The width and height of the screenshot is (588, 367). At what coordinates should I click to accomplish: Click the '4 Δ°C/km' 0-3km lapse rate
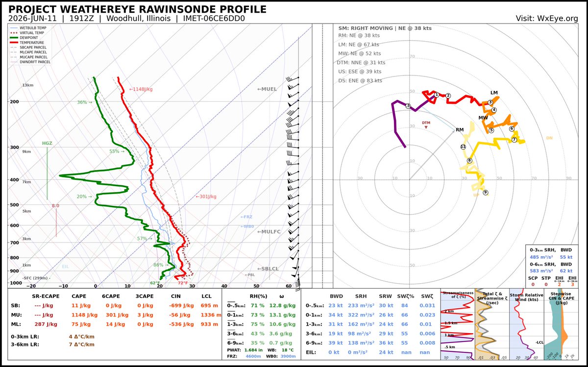[81, 336]
